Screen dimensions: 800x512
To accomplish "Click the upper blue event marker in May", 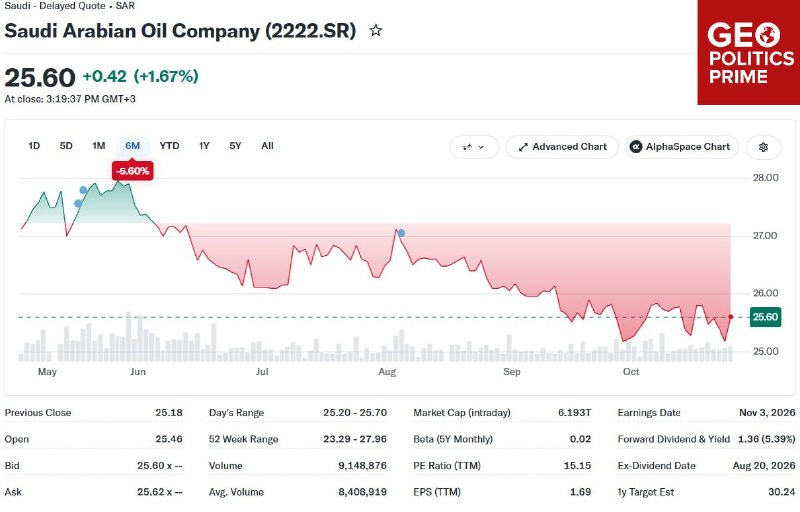I will coord(83,190).
